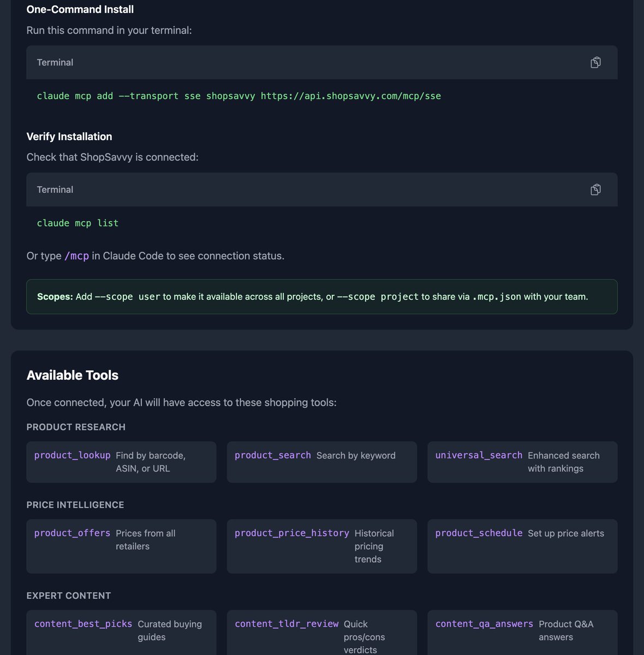Click the claude mcp list command text
Viewport: 644px width, 655px height.
click(x=77, y=223)
